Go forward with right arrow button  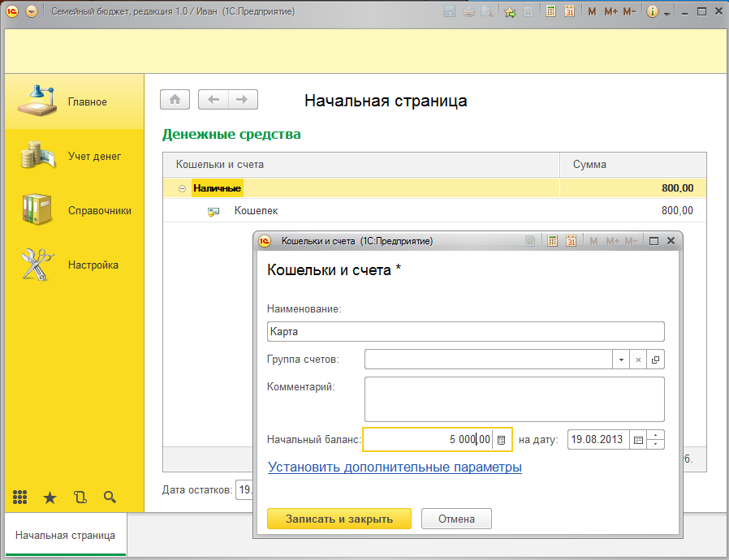(243, 100)
